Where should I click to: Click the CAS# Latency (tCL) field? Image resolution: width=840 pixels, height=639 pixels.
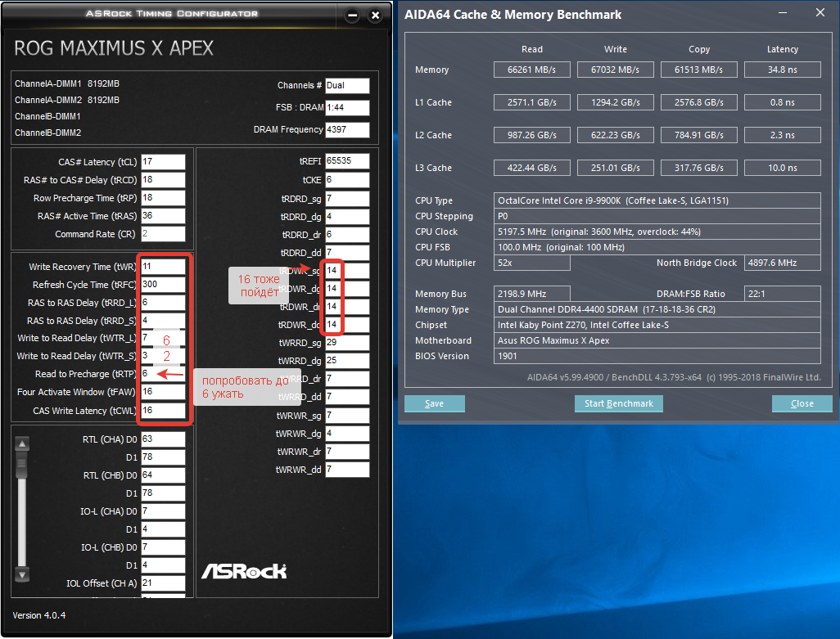click(x=164, y=162)
